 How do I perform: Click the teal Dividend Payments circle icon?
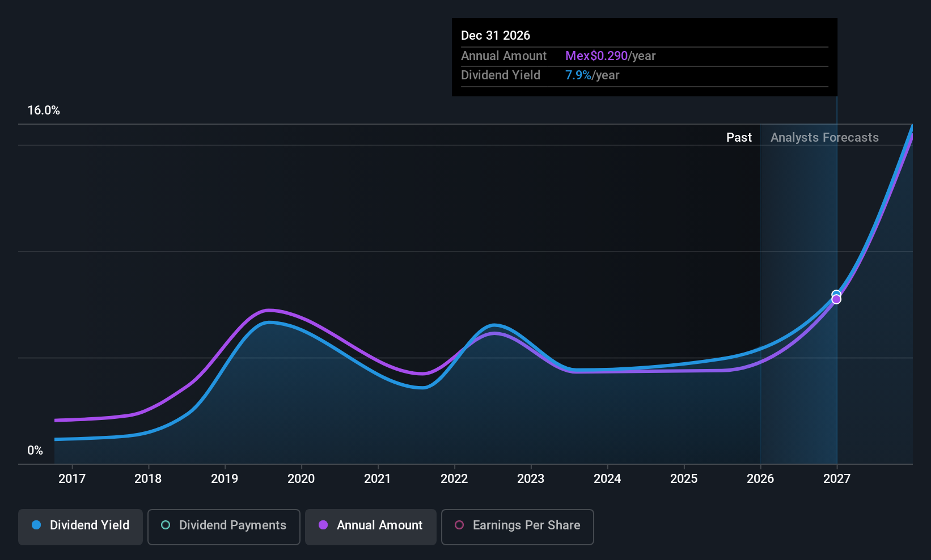pos(165,525)
